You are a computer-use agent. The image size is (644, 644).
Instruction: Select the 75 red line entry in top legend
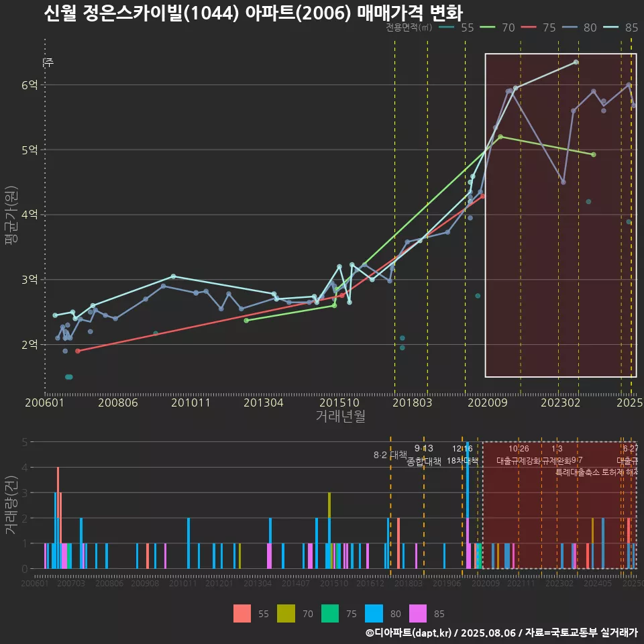[538, 28]
